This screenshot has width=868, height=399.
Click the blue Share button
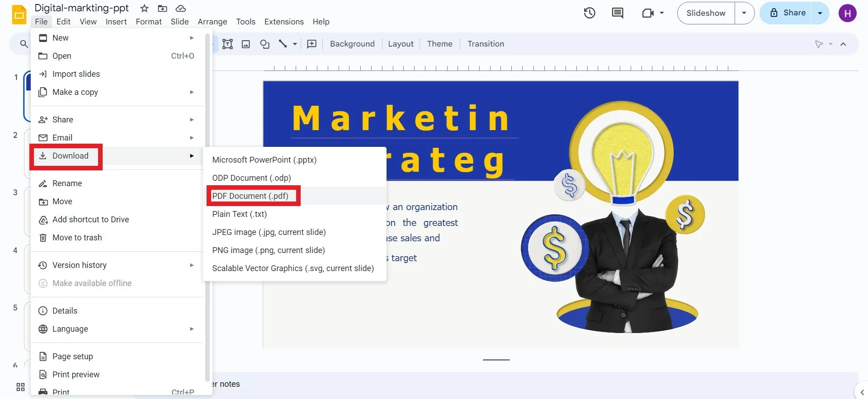pyautogui.click(x=787, y=13)
